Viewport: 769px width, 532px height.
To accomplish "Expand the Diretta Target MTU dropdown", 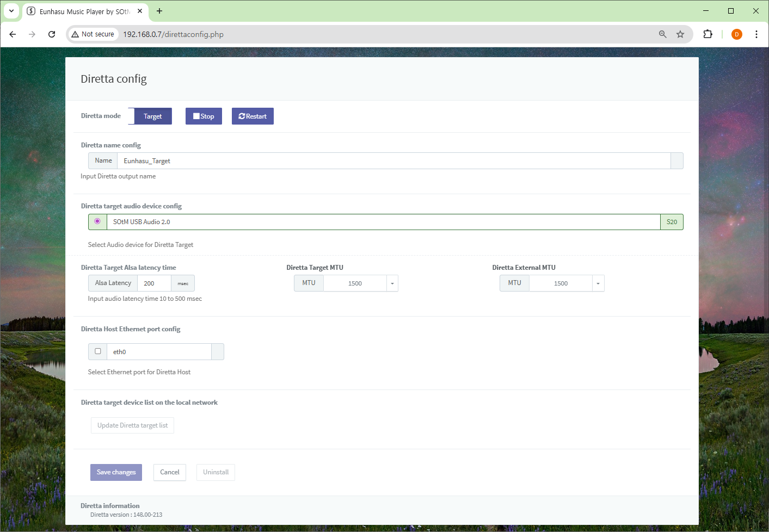I will click(x=392, y=283).
